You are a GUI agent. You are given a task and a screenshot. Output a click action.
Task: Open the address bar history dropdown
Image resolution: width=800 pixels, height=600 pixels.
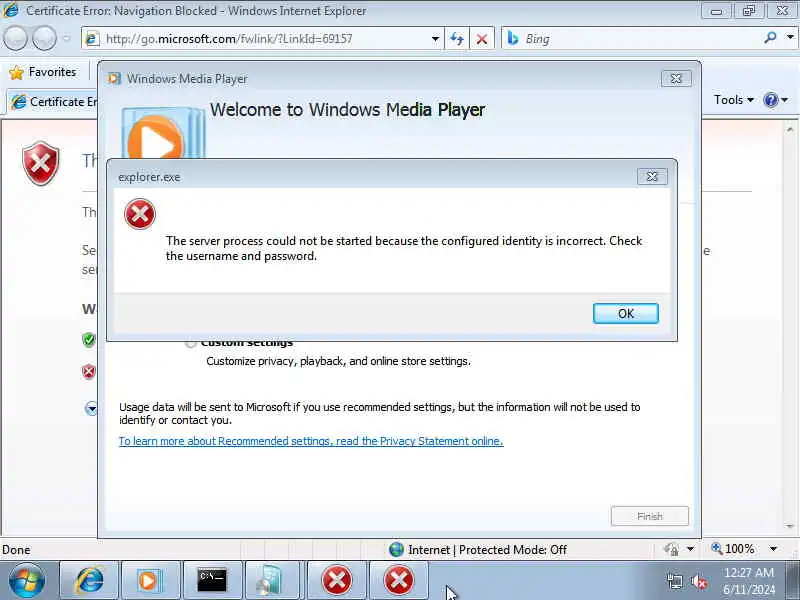pos(435,39)
